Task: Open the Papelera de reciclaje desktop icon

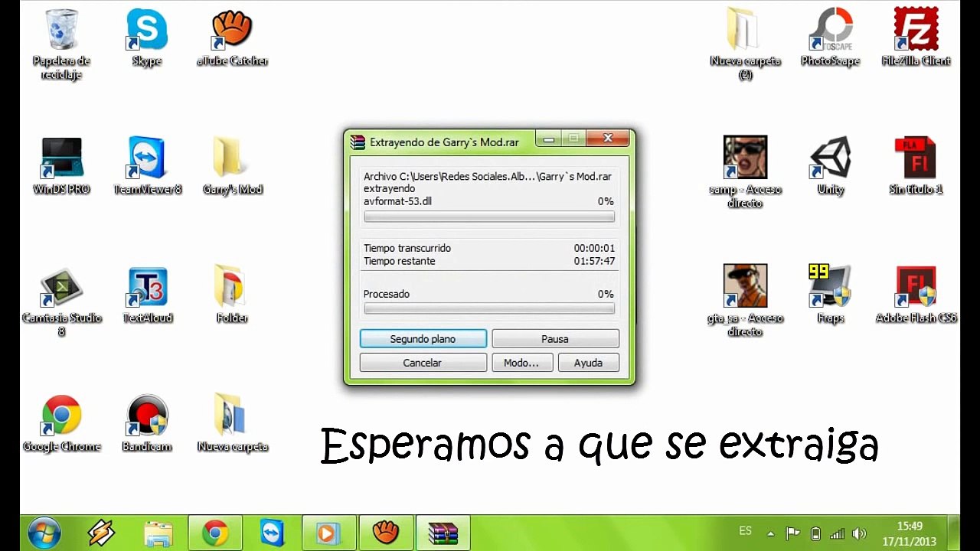Action: tap(62, 44)
